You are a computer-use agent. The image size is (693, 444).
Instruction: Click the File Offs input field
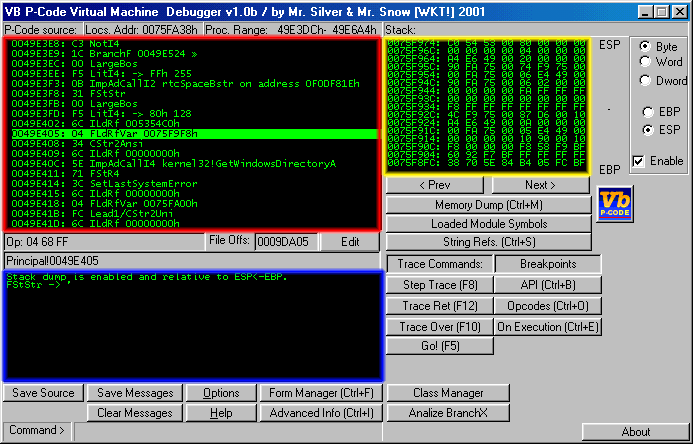(x=286, y=242)
